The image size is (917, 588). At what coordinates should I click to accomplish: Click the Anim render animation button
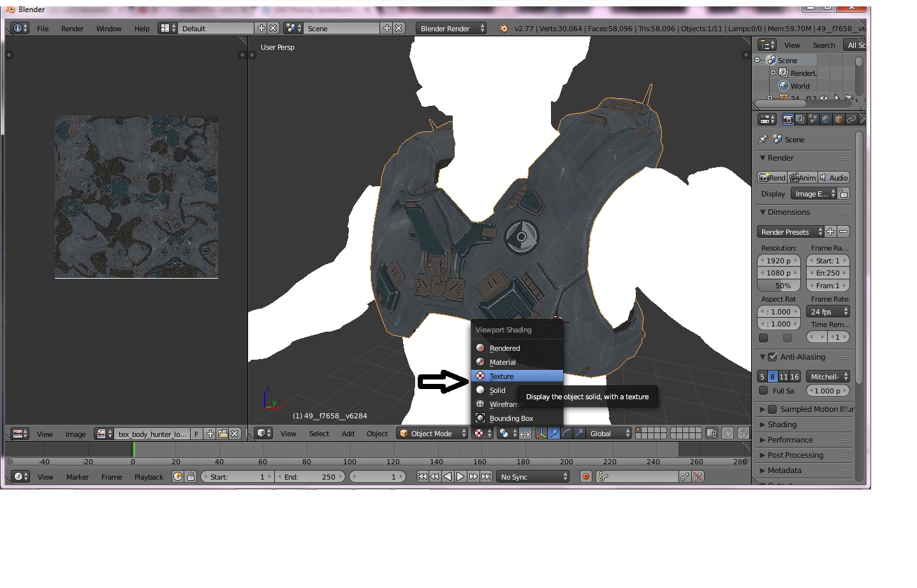pyautogui.click(x=803, y=177)
